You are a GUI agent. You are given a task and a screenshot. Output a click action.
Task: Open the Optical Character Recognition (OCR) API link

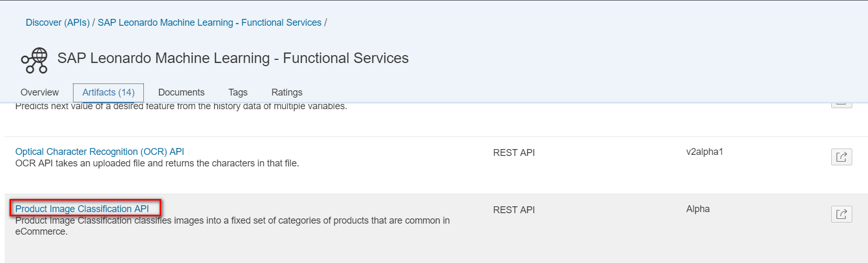(100, 152)
